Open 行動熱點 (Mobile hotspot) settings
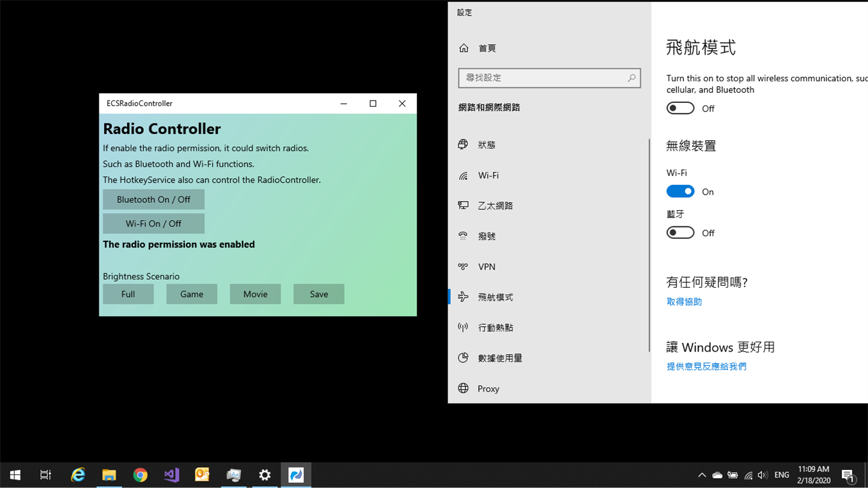Viewport: 868px width, 488px height. coord(497,327)
